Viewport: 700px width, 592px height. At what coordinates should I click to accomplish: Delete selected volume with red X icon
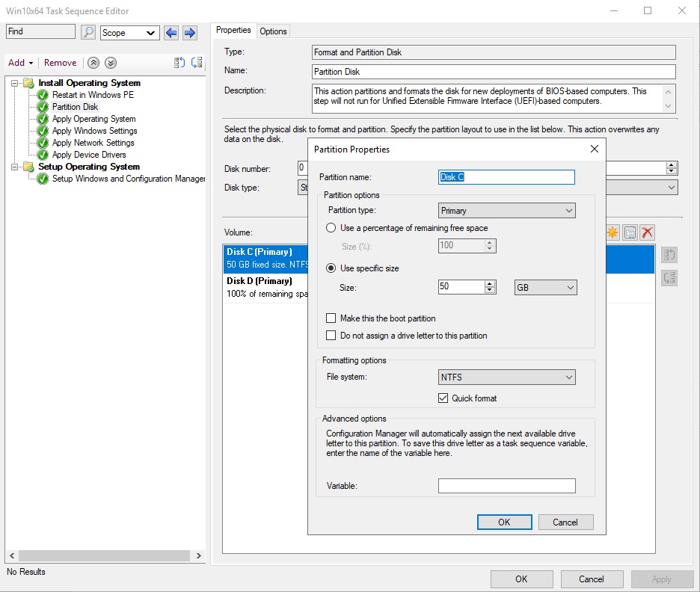pyautogui.click(x=648, y=232)
